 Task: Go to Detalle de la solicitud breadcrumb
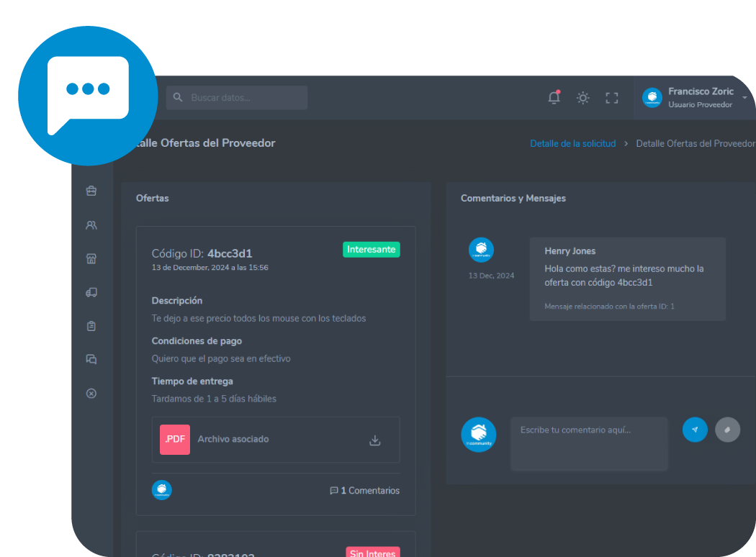click(572, 143)
